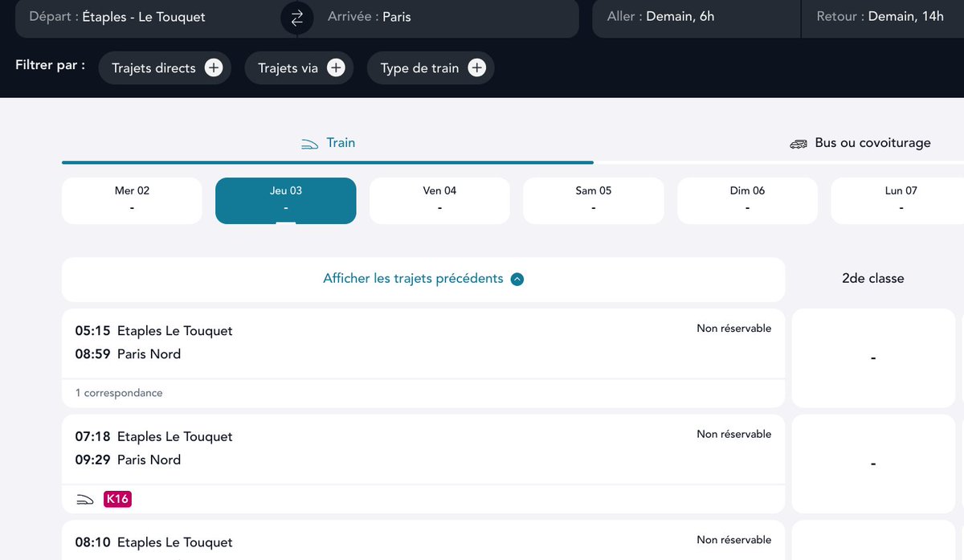Select the Ven 04 date
Screen dimensions: 964x560
pyautogui.click(x=439, y=201)
